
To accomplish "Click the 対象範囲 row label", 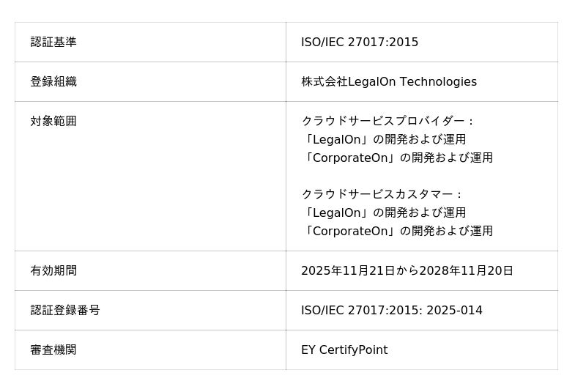I will [x=53, y=122].
